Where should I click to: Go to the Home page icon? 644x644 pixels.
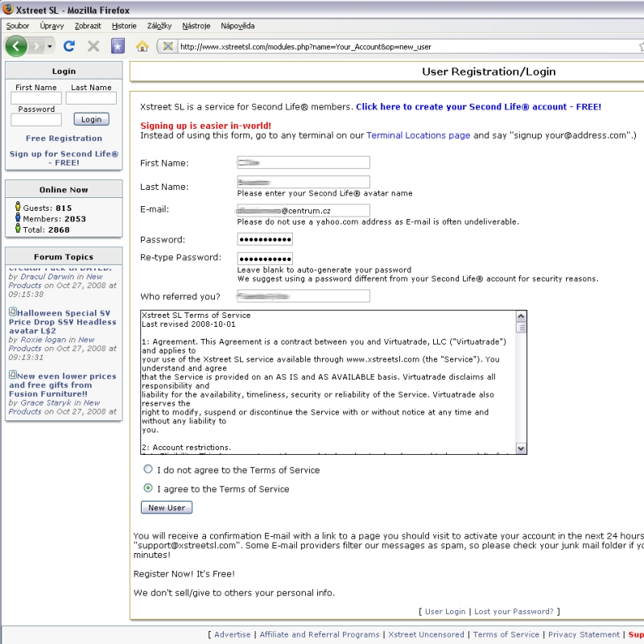tap(142, 46)
